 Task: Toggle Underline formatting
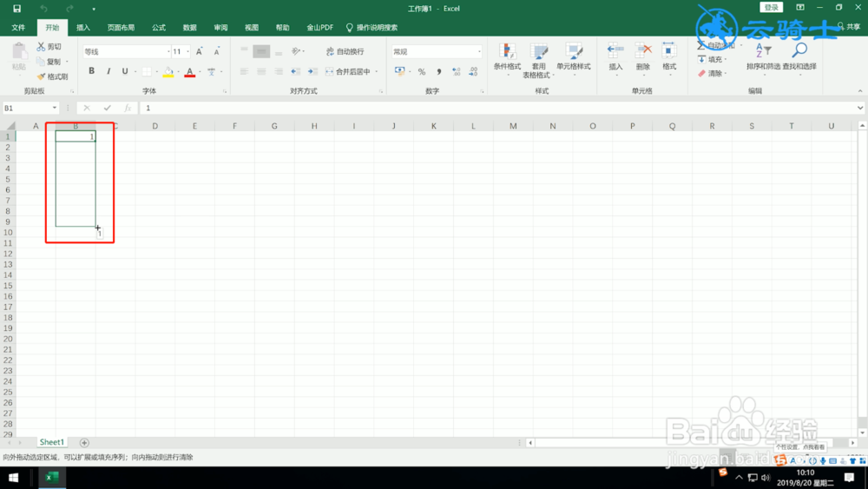(124, 71)
